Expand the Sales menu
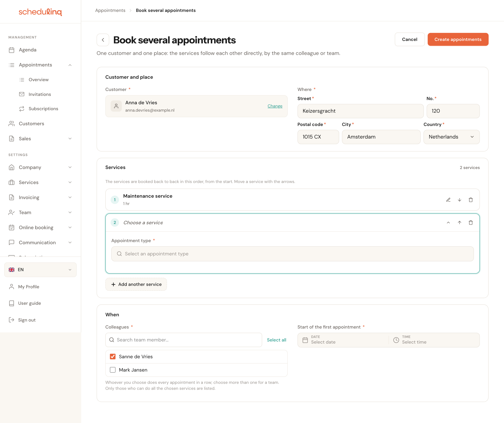 (x=40, y=139)
